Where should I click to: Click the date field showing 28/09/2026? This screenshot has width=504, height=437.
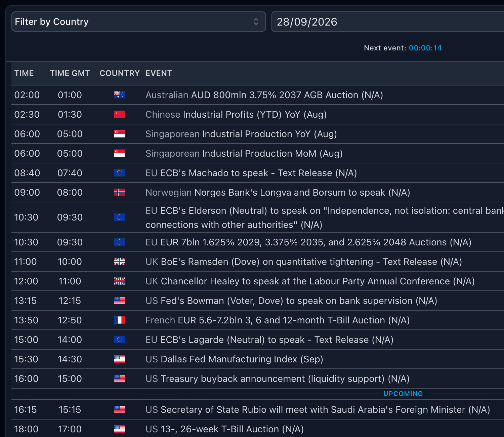coord(388,22)
